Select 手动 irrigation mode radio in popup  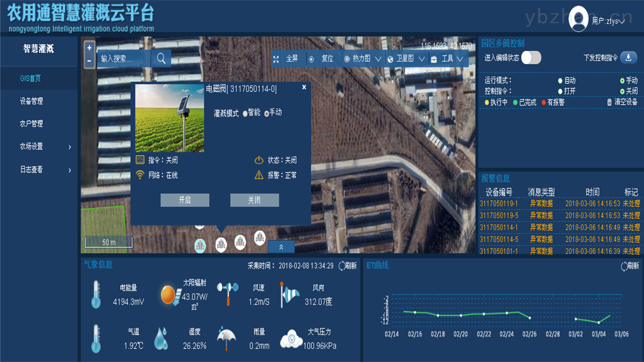[x=267, y=113]
